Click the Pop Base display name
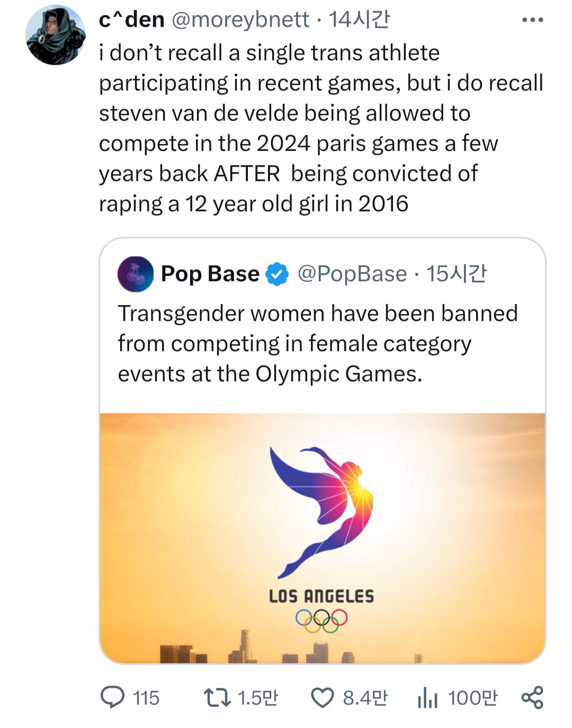Image resolution: width=572 pixels, height=728 pixels. [210, 274]
